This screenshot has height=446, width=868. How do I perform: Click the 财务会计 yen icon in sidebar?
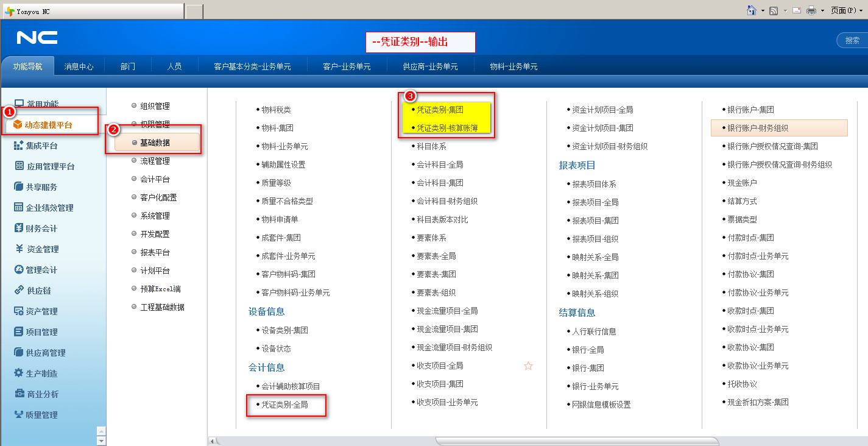(x=18, y=228)
